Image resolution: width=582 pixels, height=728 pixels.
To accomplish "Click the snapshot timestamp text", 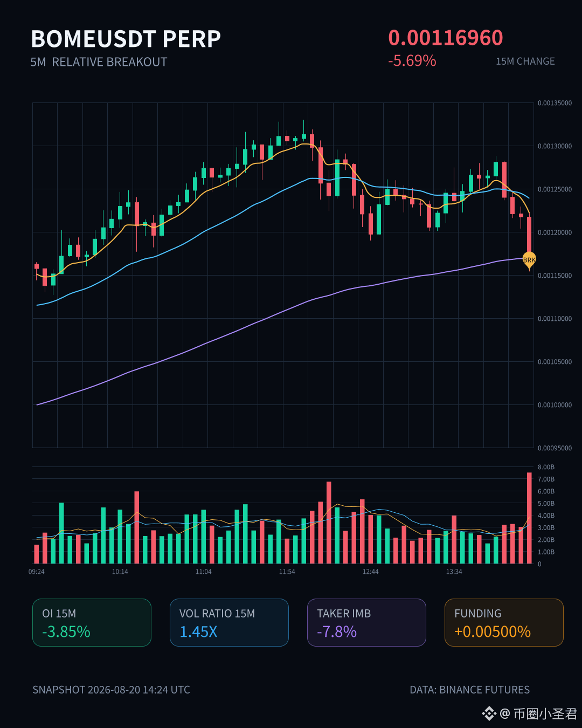I will tap(111, 690).
